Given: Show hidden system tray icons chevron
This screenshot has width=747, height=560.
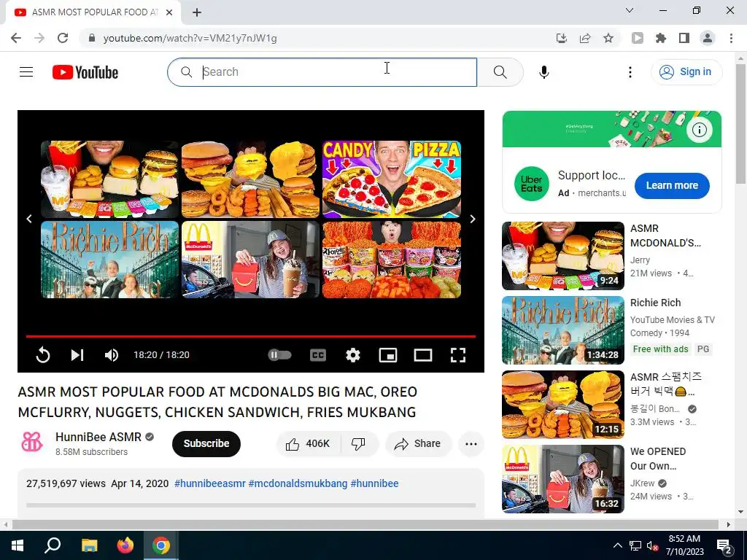Looking at the screenshot, I should (x=617, y=545).
